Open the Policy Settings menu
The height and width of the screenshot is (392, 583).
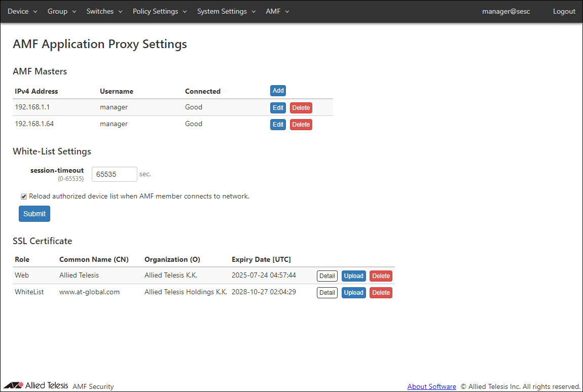tap(160, 11)
